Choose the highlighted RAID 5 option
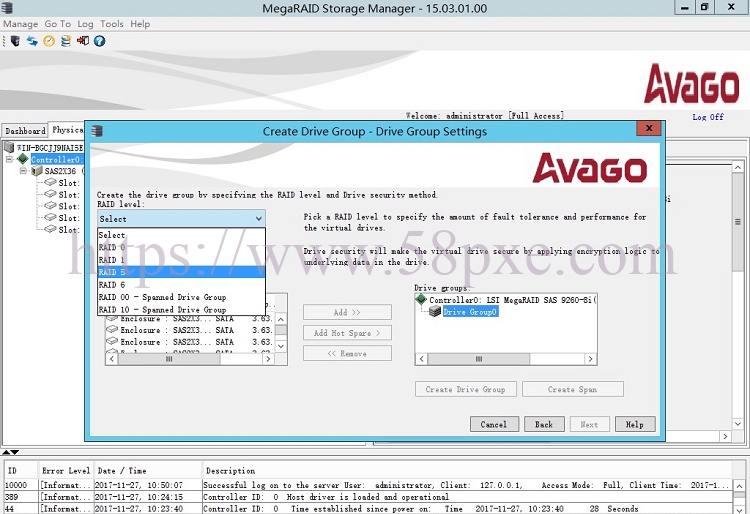Image resolution: width=750 pixels, height=514 pixels. click(x=181, y=272)
